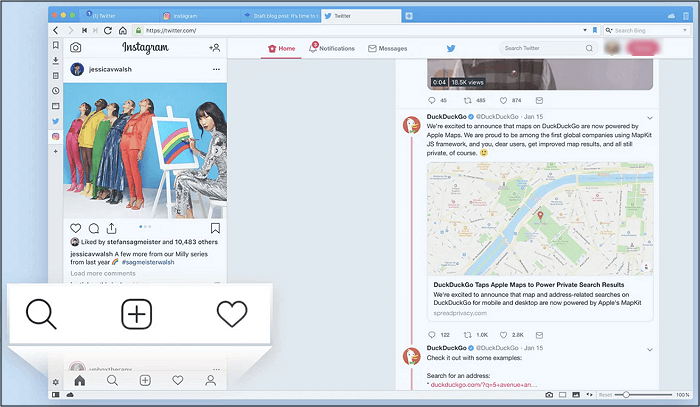The width and height of the screenshot is (700, 407).
Task: Open stefansagmeister's profile link
Action: click(133, 242)
